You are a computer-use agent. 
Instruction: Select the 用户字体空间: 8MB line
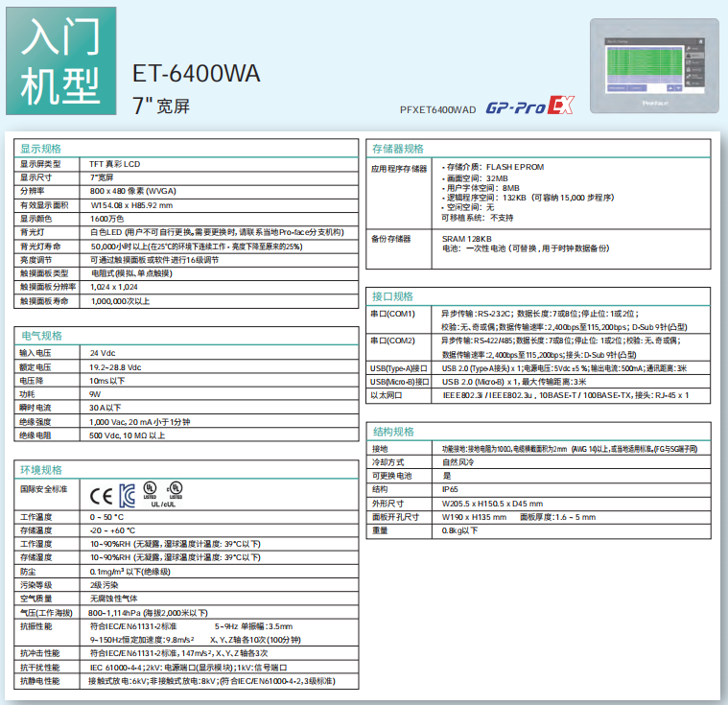coord(482,188)
